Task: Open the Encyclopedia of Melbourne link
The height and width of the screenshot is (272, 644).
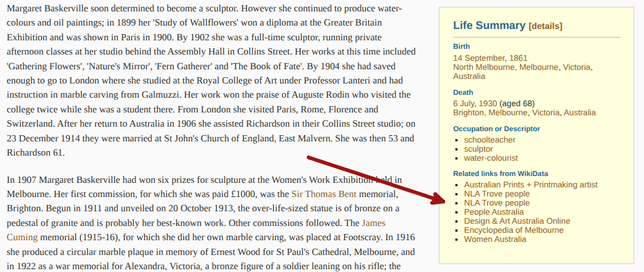Action: [x=514, y=230]
